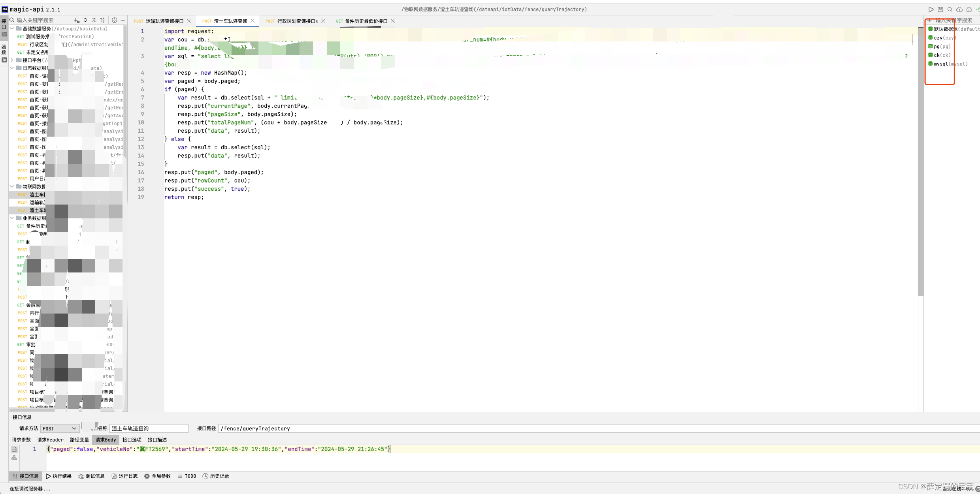980x494 pixels.
Task: Open the 执行结果 panel
Action: coord(58,476)
